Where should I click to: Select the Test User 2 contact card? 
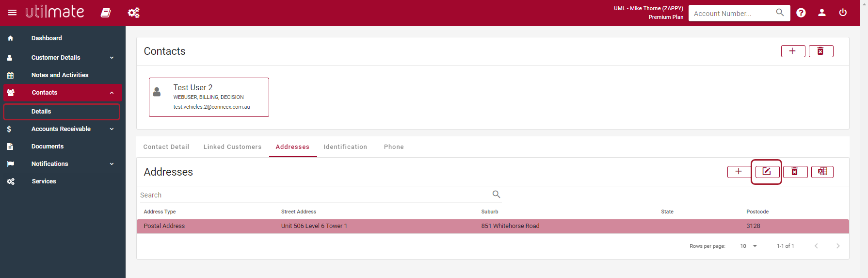tap(209, 97)
